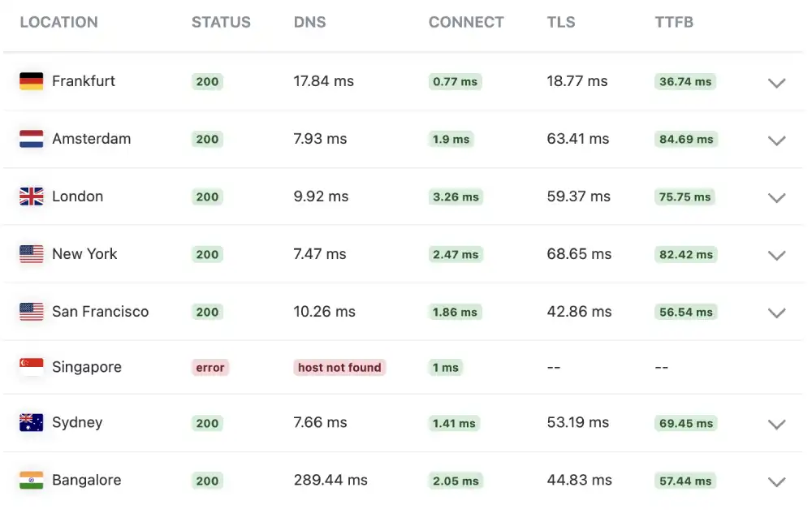The image size is (812, 518).
Task: Click the 200 status badge for London
Action: [206, 196]
